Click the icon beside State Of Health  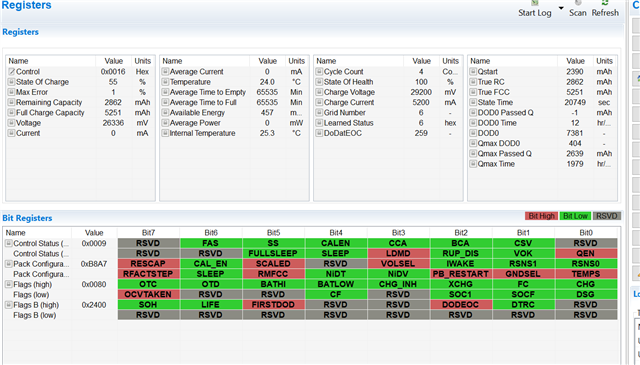click(319, 82)
